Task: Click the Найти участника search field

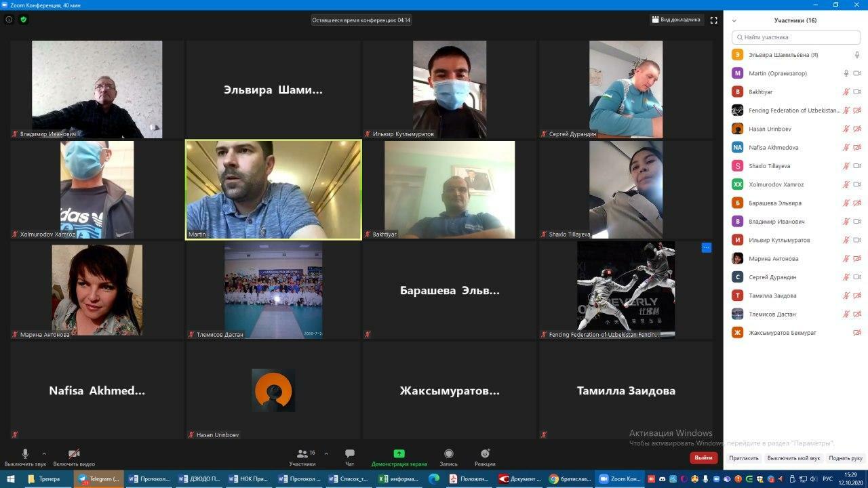Action: [x=796, y=37]
